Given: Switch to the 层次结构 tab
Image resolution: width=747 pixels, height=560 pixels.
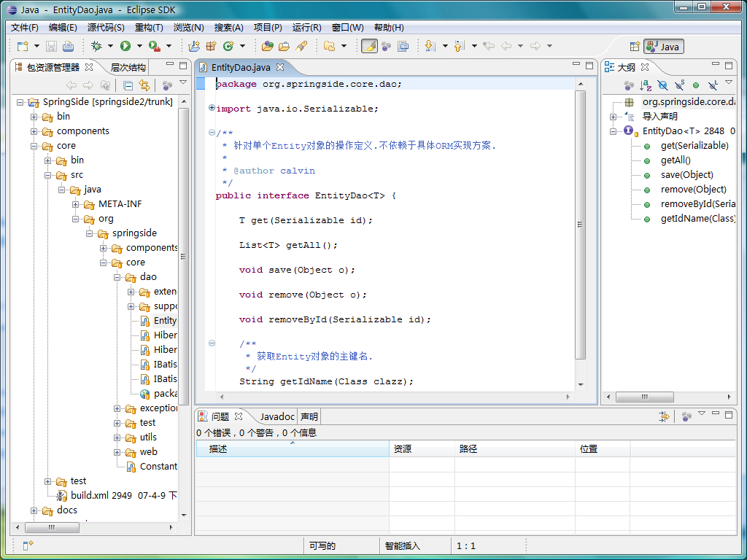Looking at the screenshot, I should [x=128, y=68].
